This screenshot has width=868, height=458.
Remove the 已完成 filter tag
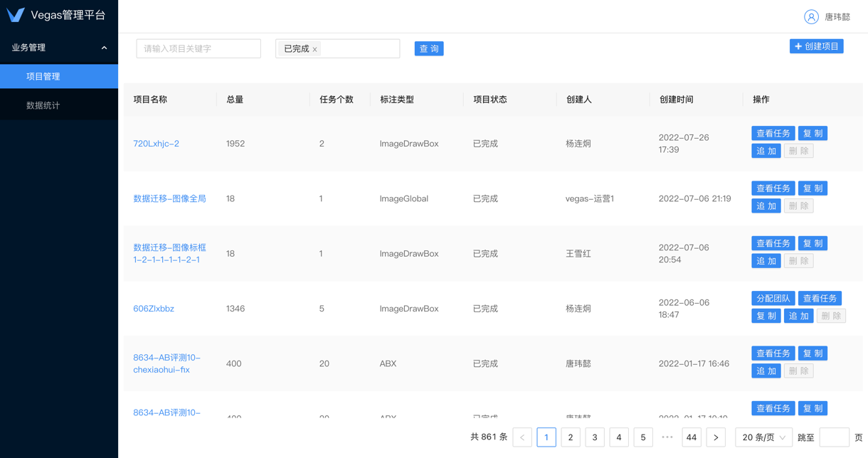314,49
